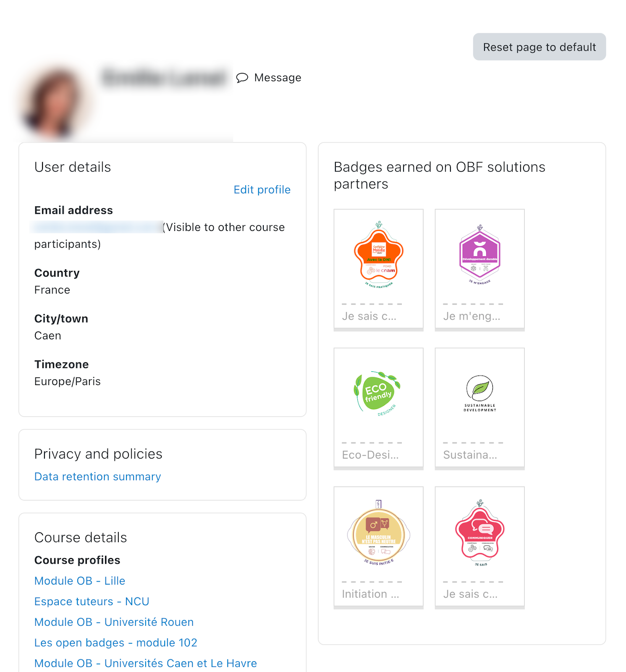Viewport: 626px width, 672px height.
Task: Open the Le masculin n'est pas neutre badge
Action: click(379, 533)
